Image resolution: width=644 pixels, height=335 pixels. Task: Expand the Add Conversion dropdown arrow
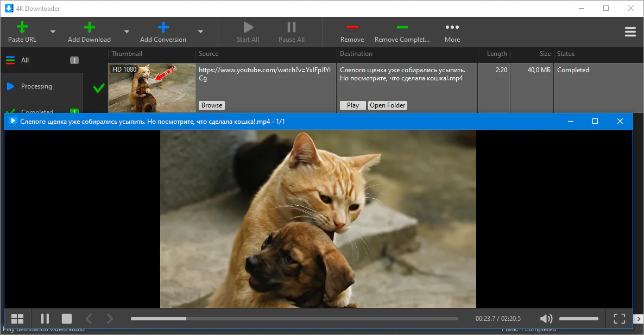point(200,31)
